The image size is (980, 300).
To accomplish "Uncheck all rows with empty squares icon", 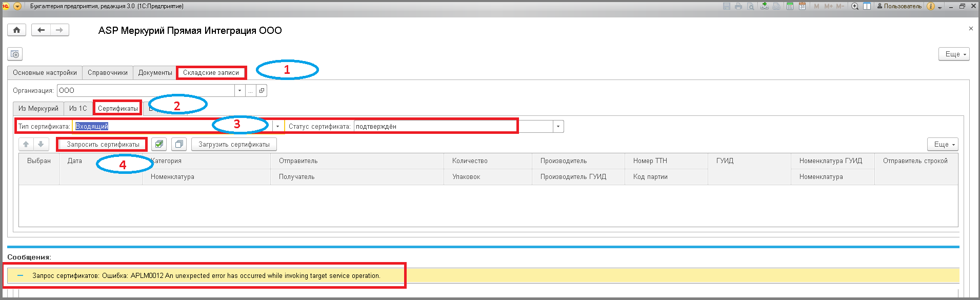I will [179, 144].
